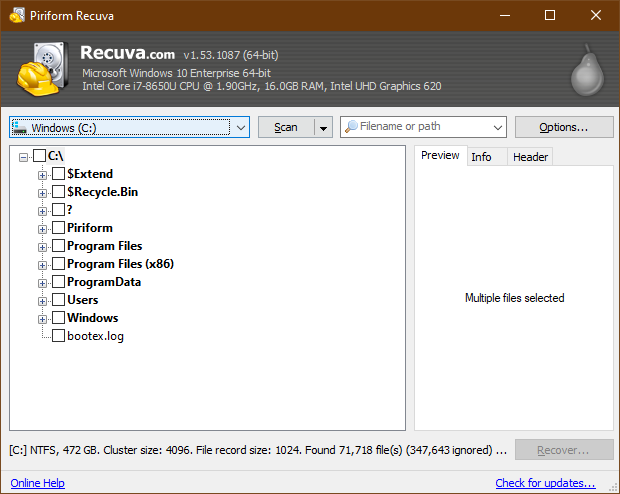Click the drive icon in the drive selector
The image size is (620, 494).
pos(20,128)
